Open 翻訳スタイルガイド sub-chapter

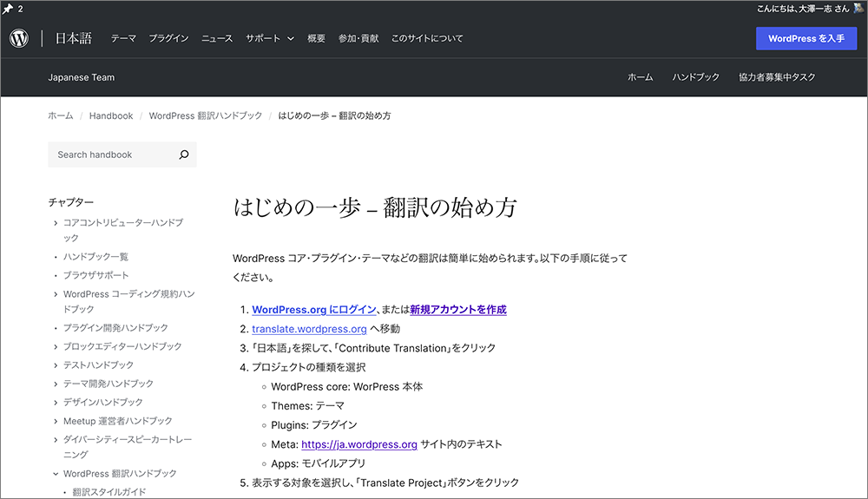pos(109,492)
